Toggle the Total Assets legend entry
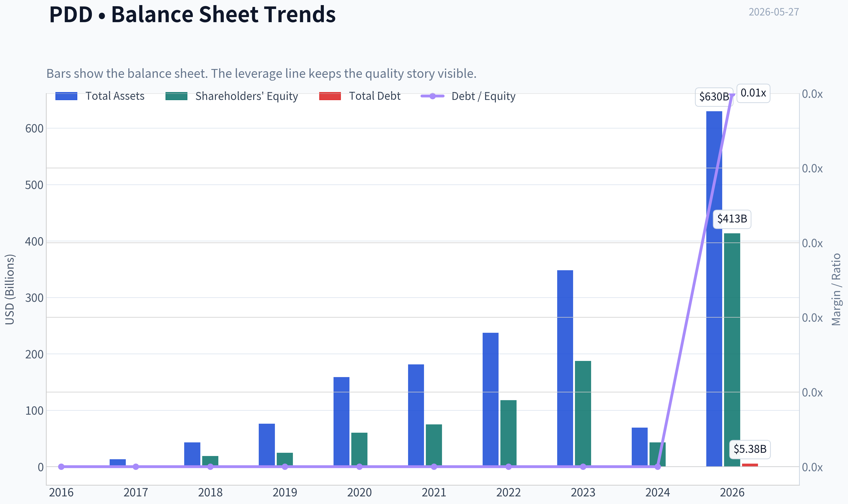Viewport: 848px width, 504px height. click(x=100, y=96)
